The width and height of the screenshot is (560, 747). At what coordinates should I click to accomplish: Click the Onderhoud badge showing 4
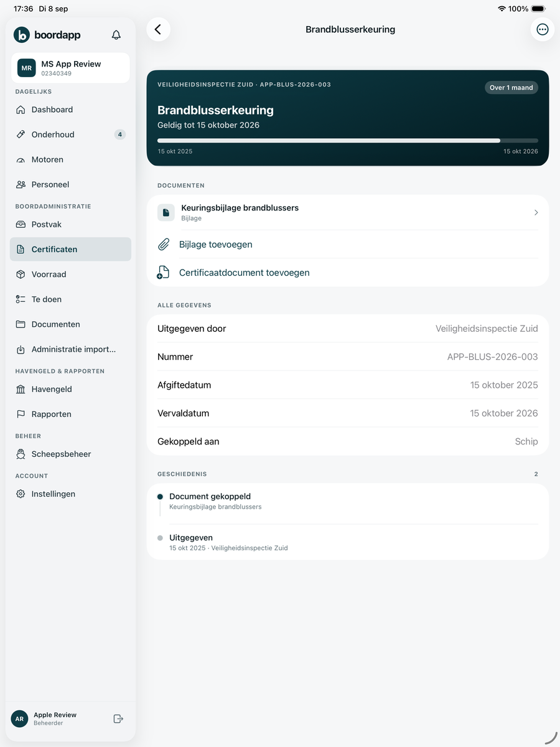click(120, 134)
